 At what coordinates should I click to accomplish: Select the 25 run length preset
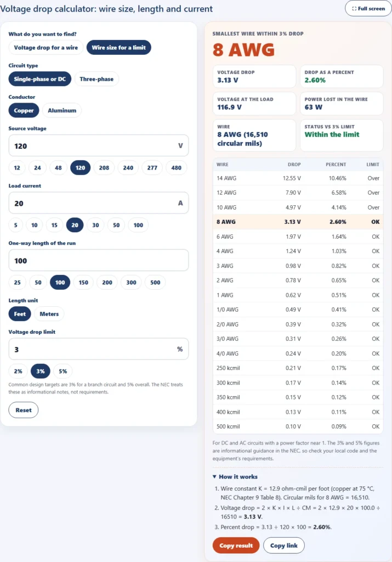[x=17, y=282]
